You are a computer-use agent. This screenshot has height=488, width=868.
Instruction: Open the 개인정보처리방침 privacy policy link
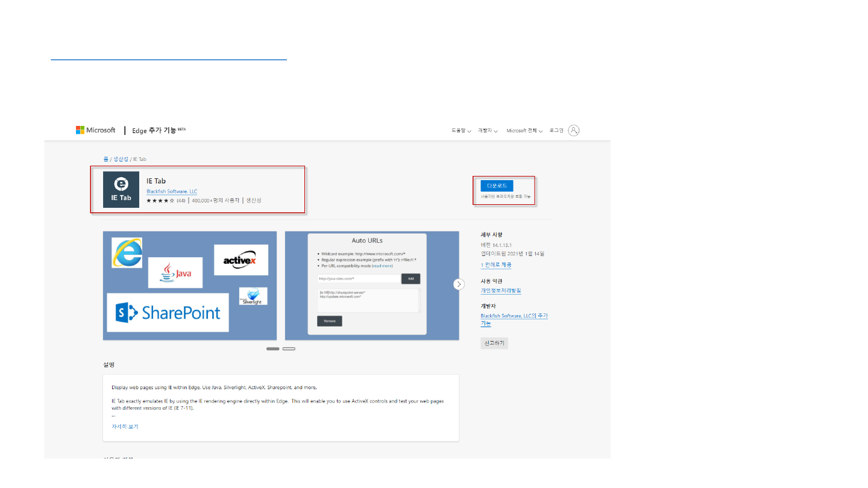click(500, 290)
